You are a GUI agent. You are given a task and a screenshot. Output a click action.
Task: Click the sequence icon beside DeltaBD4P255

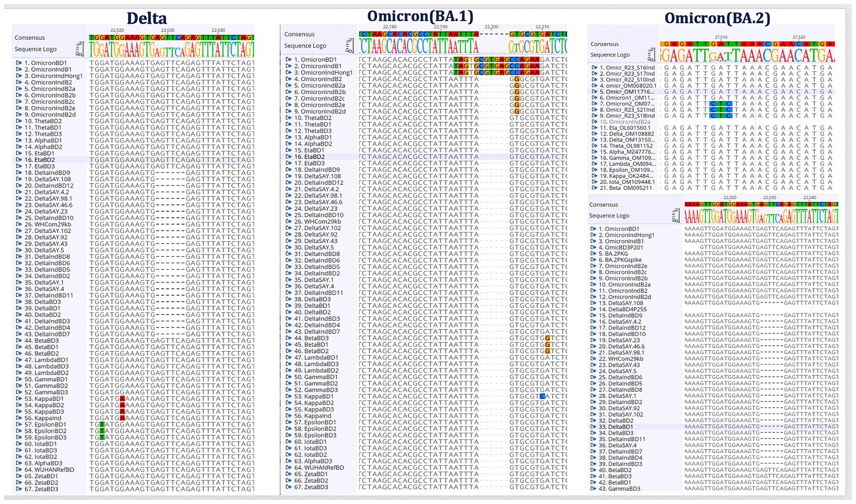pos(593,309)
